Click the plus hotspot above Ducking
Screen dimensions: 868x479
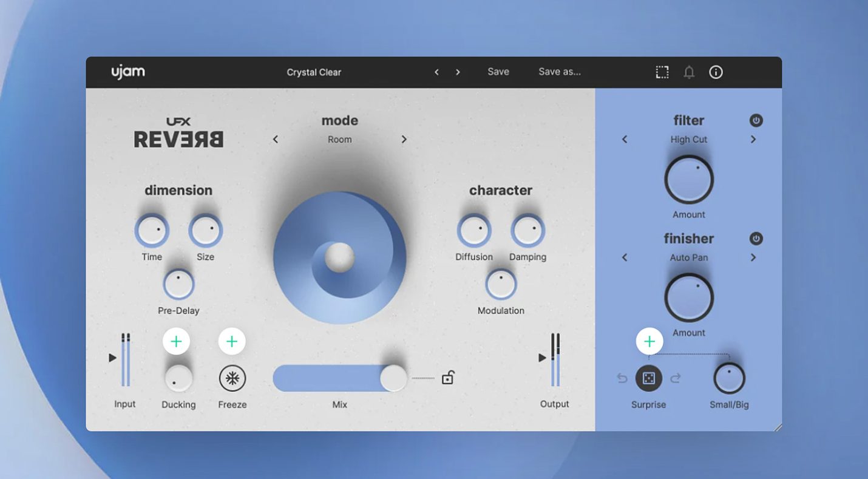click(x=176, y=342)
